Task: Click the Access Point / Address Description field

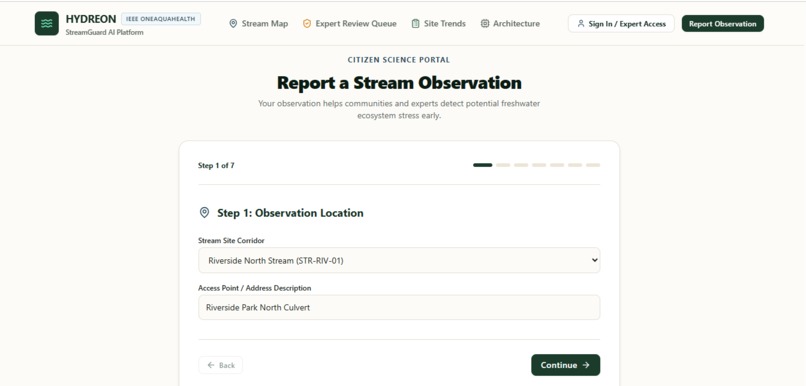Action: (399, 307)
